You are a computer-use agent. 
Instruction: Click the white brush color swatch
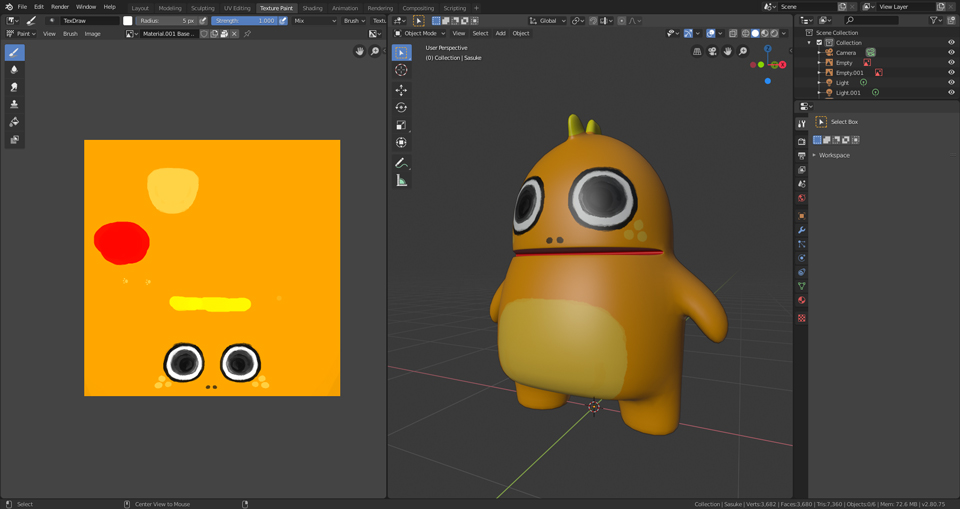(x=127, y=20)
